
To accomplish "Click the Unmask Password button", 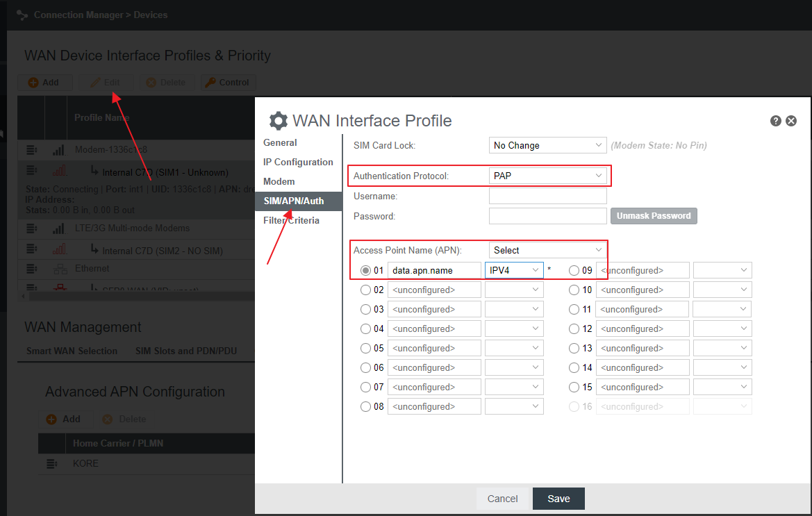I will [653, 216].
